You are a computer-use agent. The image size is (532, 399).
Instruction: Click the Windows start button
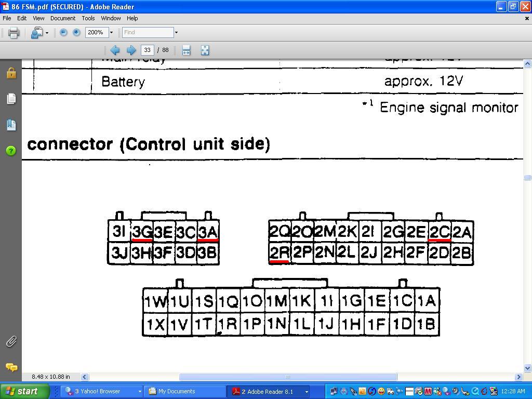[25, 391]
